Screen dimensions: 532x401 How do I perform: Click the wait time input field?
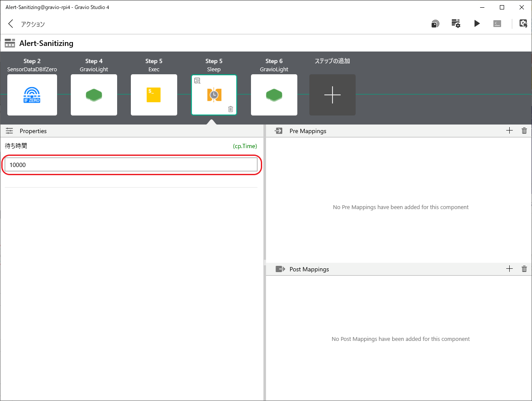[131, 164]
